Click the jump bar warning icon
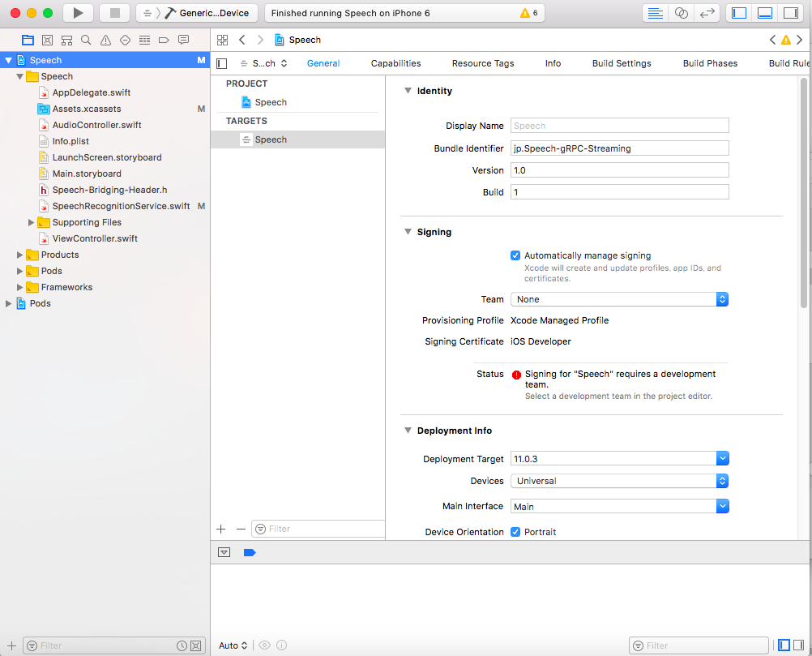The width and height of the screenshot is (812, 656). click(786, 40)
